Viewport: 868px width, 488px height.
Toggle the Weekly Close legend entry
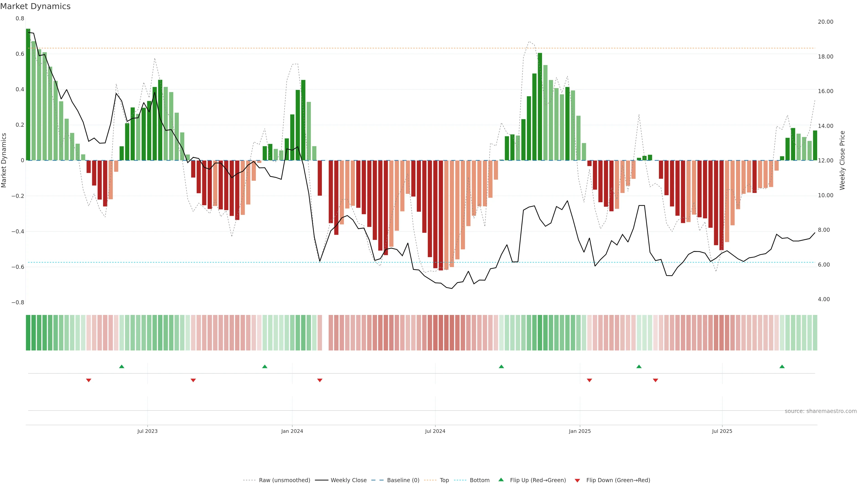pos(348,480)
